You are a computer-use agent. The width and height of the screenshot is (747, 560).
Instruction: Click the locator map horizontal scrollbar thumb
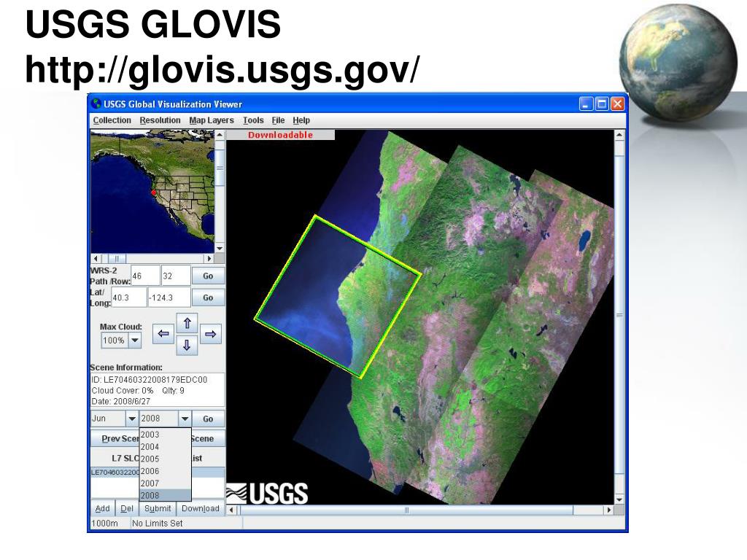click(x=117, y=259)
